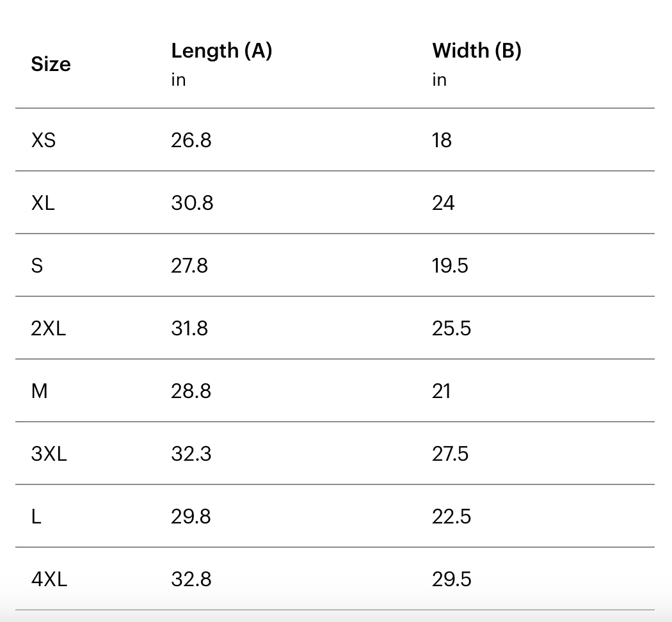
Task: Click the Width (B) column header
Action: [x=477, y=51]
